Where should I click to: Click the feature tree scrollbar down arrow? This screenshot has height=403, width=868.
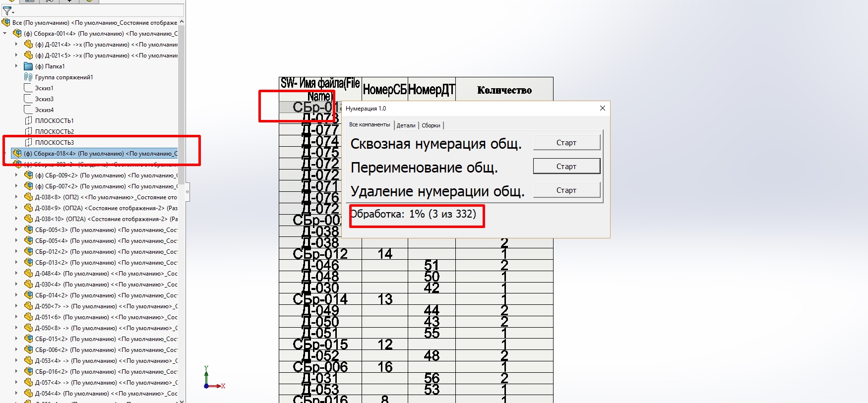point(182,401)
